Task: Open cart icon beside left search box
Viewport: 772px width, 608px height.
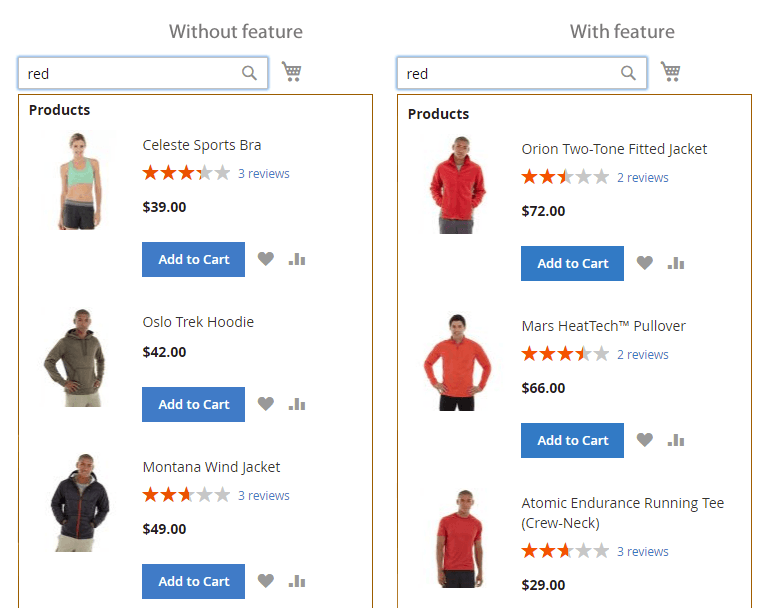Action: point(292,72)
